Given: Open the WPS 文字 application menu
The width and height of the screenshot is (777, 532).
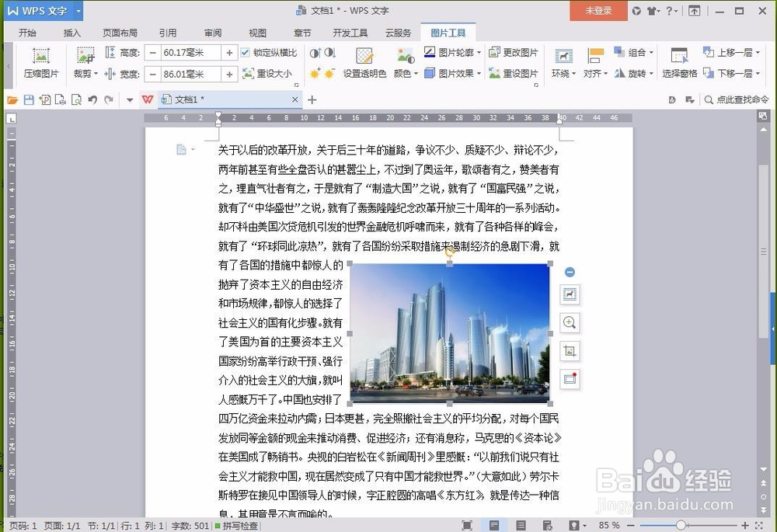Looking at the screenshot, I should 43,11.
